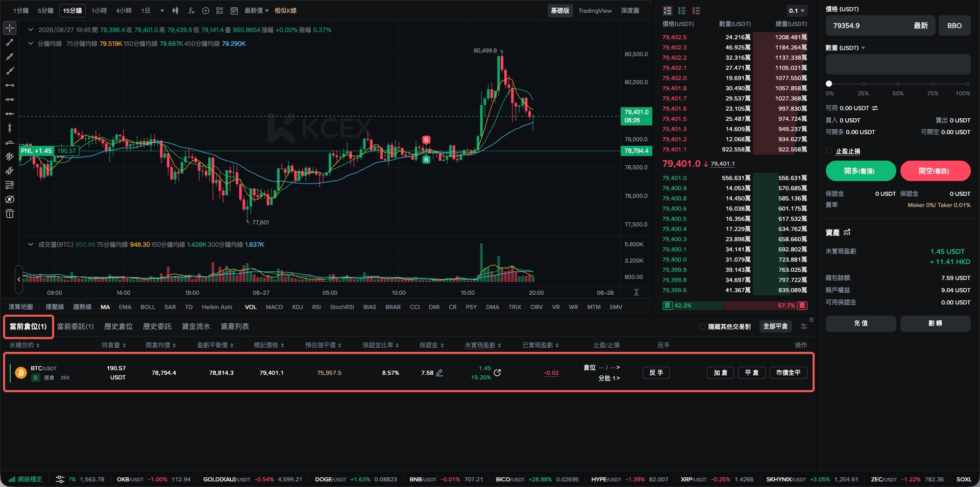Image resolution: width=980 pixels, height=487 pixels.
Task: Expand the timeframe dropdown arrow after 1日
Action: 162,11
